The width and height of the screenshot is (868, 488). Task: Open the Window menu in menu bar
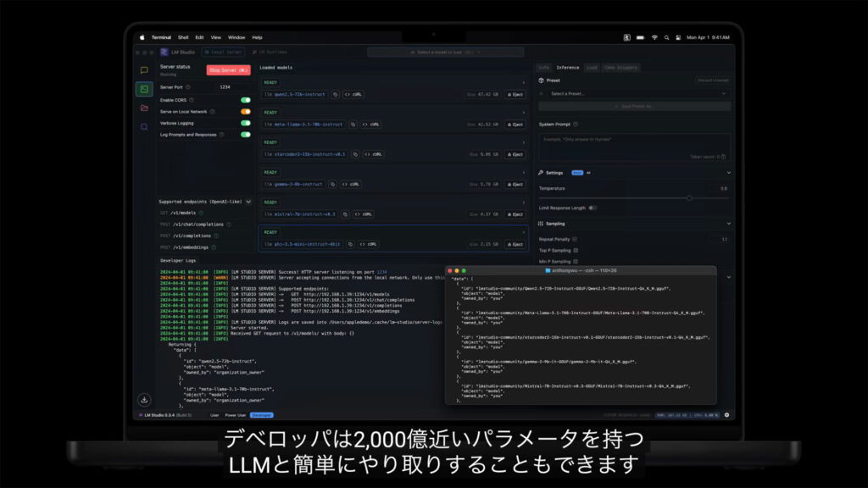(x=236, y=37)
